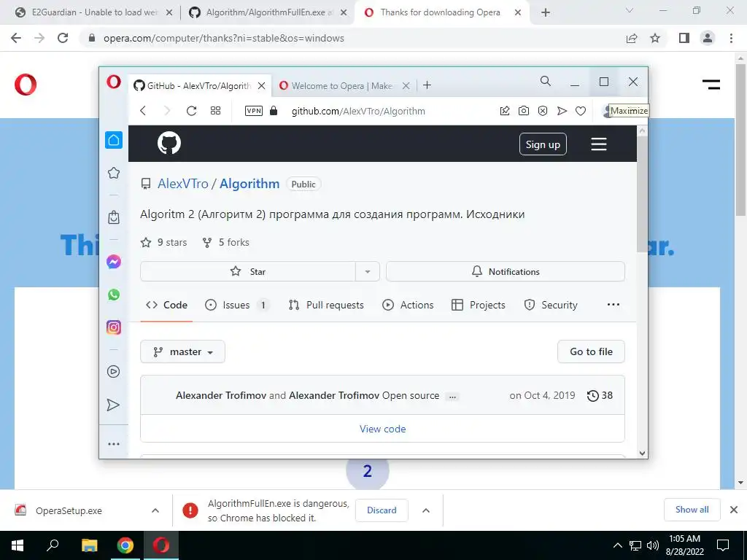Click the share/edit icon in Opera address bar

(505, 111)
